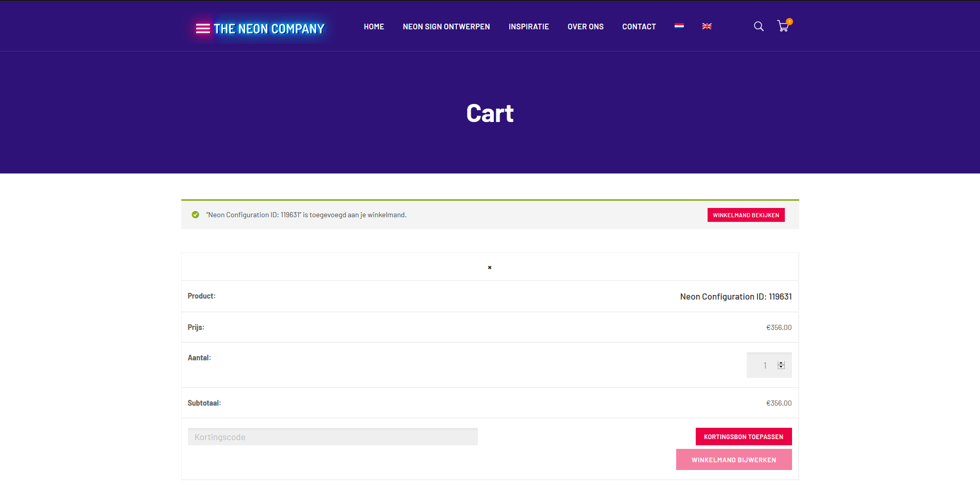Open the Inspiratie menu item
980x488 pixels.
coord(528,27)
